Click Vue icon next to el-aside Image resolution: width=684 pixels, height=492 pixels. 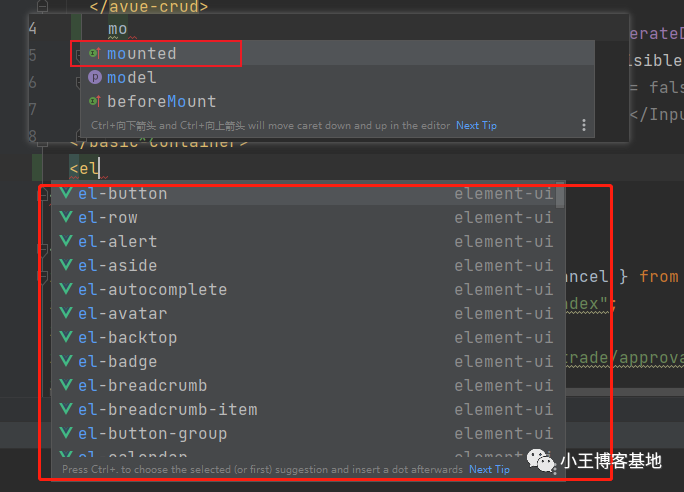(66, 265)
